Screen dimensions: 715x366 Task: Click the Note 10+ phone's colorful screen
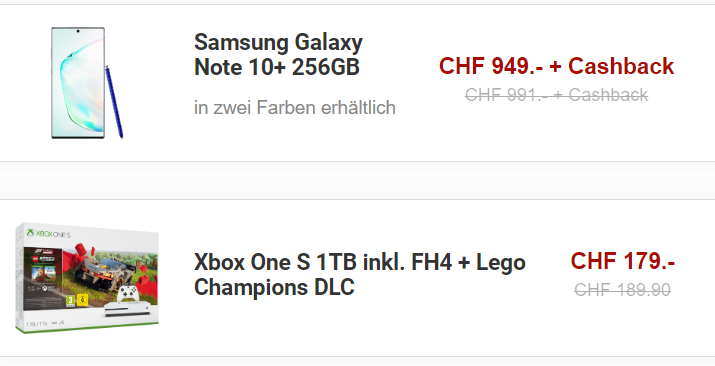point(78,83)
